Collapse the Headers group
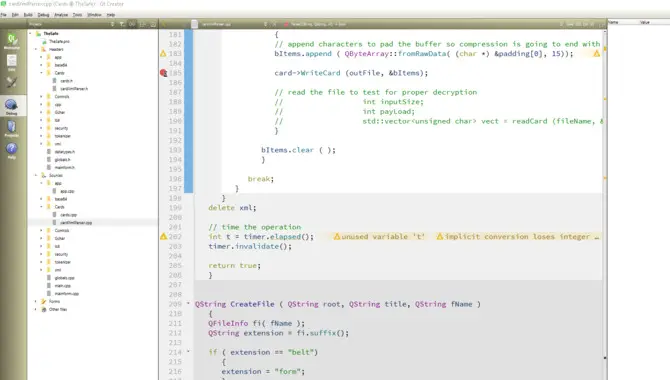Image resolution: width=670 pixels, height=380 pixels. tap(36, 49)
